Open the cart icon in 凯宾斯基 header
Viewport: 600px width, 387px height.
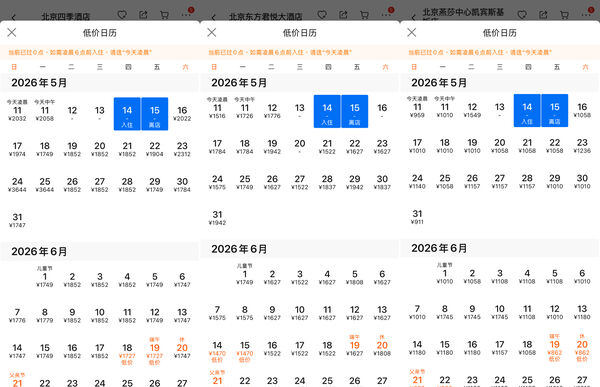(564, 15)
